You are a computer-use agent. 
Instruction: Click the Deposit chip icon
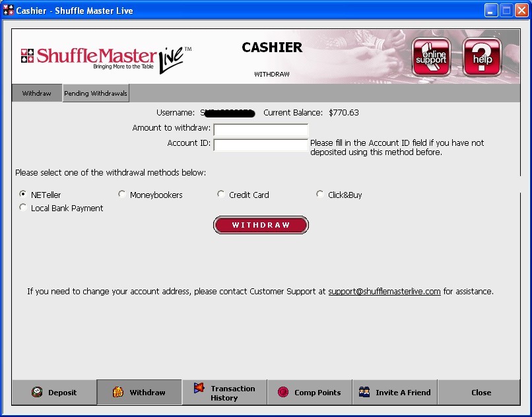tap(38, 392)
